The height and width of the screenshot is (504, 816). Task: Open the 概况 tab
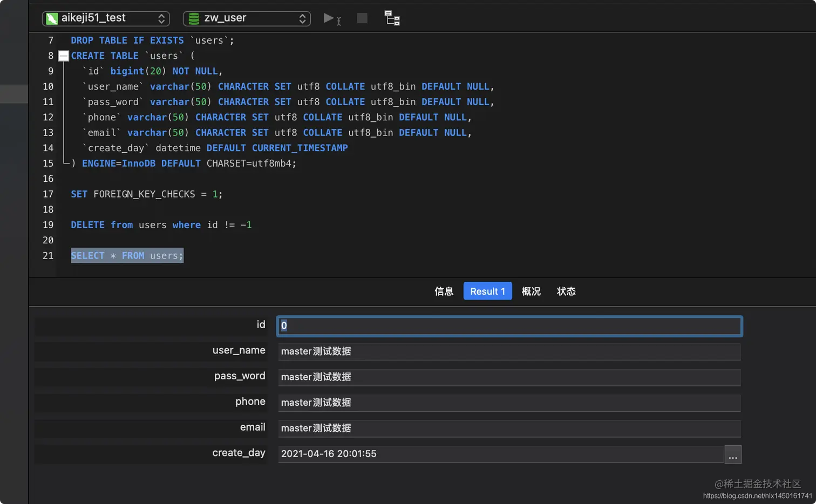(x=531, y=291)
